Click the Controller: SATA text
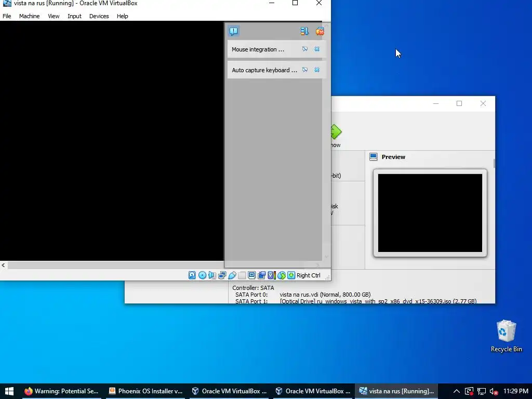The width and height of the screenshot is (532, 399). [253, 288]
